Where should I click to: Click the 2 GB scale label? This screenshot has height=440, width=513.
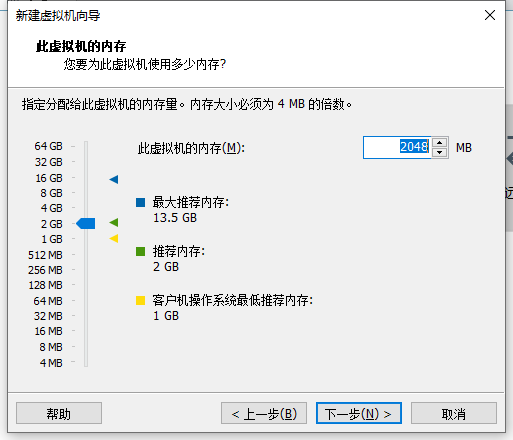click(51, 224)
